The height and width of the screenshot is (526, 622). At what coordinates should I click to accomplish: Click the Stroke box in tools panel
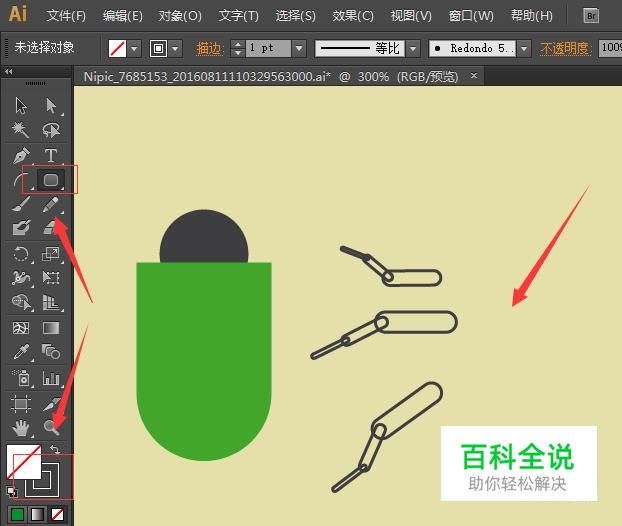[x=50, y=488]
